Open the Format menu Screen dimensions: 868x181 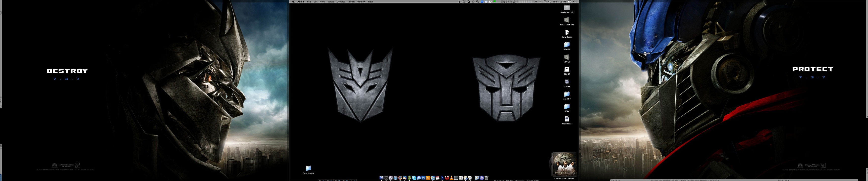tap(351, 2)
